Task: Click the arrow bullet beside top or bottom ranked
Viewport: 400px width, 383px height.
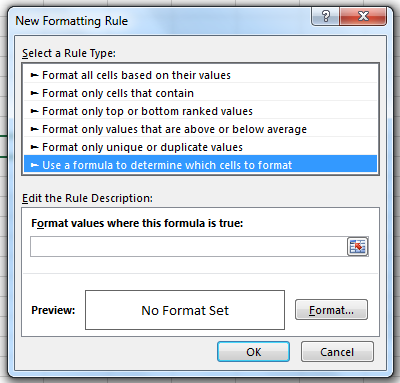Action: tap(35, 111)
